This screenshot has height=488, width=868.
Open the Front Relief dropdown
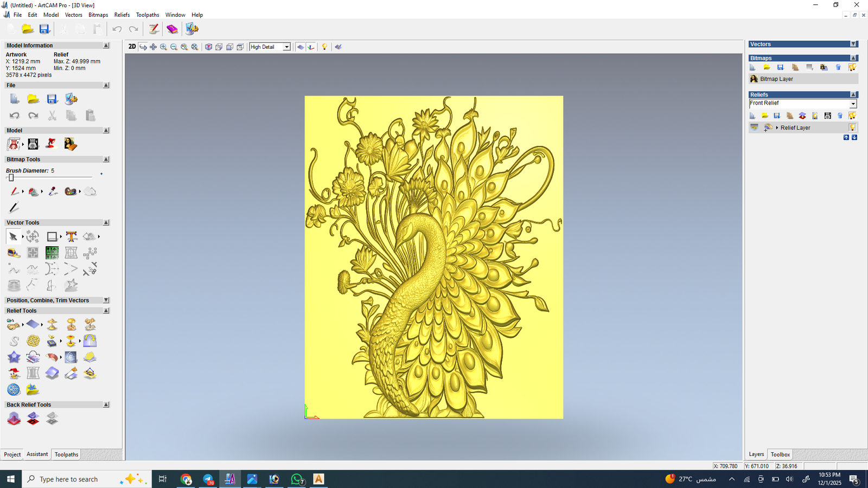coord(853,104)
